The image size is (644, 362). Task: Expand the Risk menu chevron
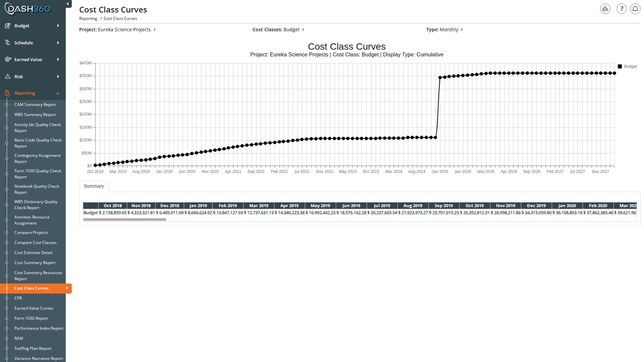click(x=58, y=77)
